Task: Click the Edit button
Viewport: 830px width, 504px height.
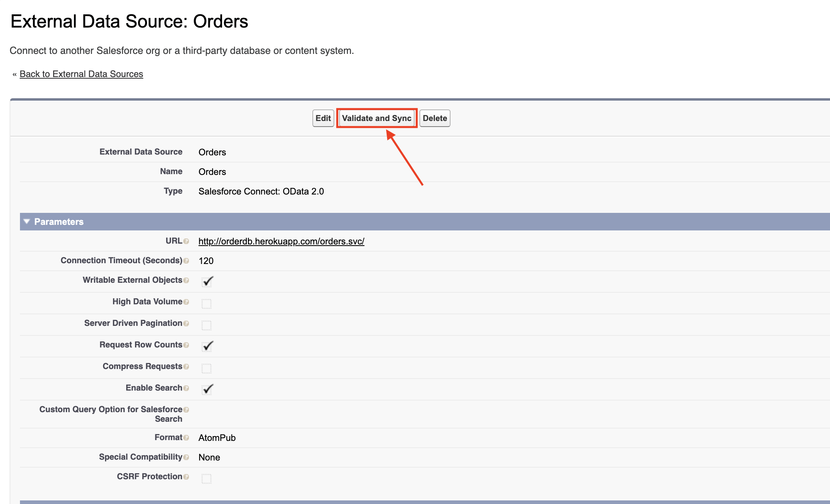Action: (x=323, y=118)
